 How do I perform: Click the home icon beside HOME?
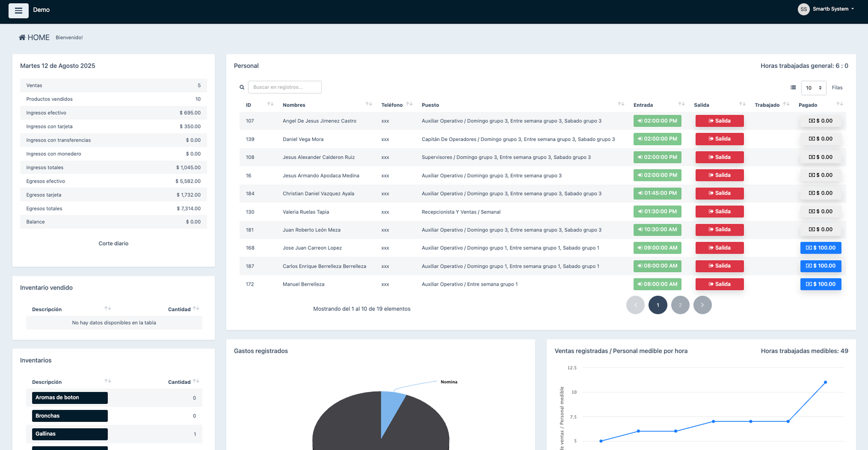coord(22,37)
